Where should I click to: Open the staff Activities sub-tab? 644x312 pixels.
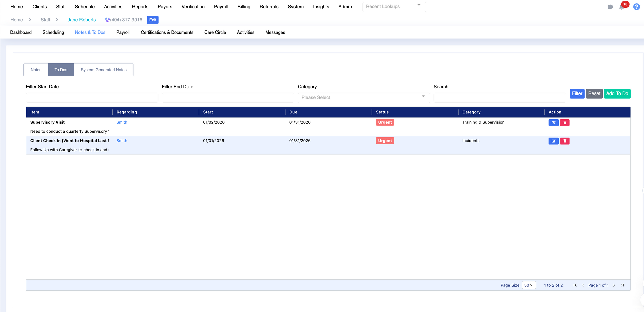coord(246,32)
